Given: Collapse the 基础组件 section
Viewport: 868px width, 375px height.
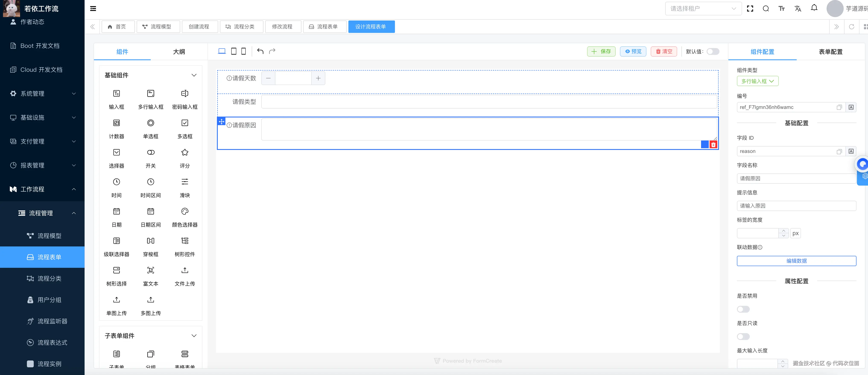Looking at the screenshot, I should pos(194,75).
